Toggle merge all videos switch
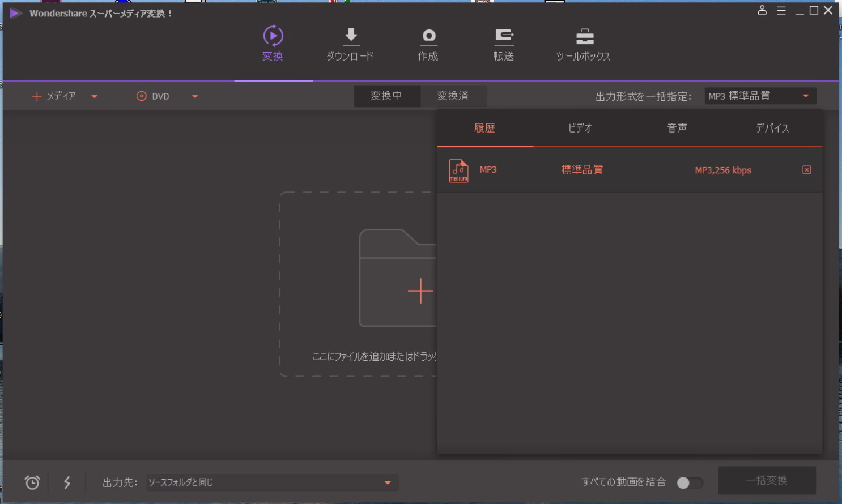 tap(690, 482)
